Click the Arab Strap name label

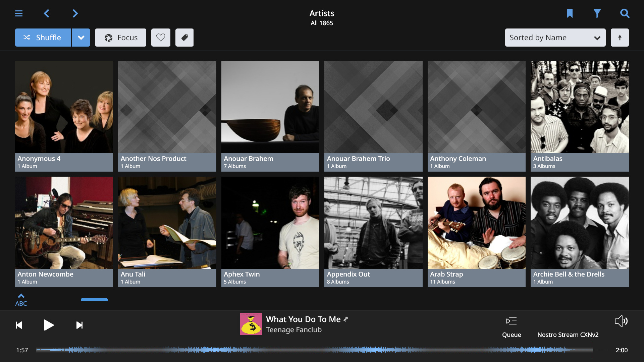[446, 274]
